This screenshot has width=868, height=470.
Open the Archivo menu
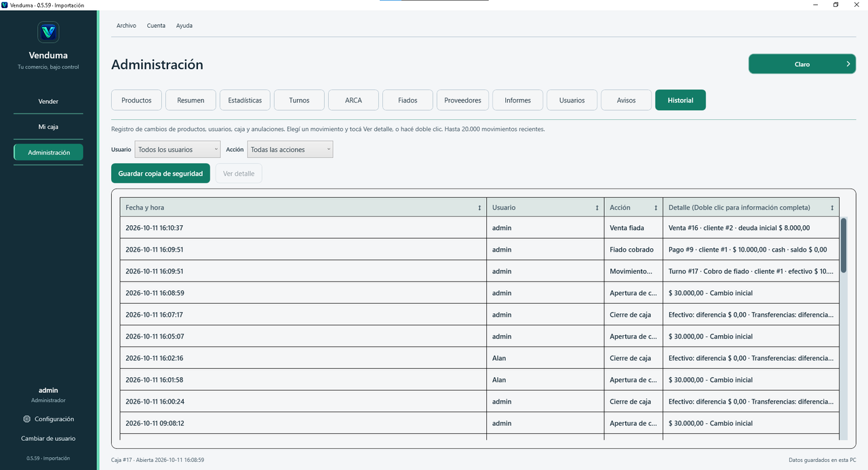[126, 26]
